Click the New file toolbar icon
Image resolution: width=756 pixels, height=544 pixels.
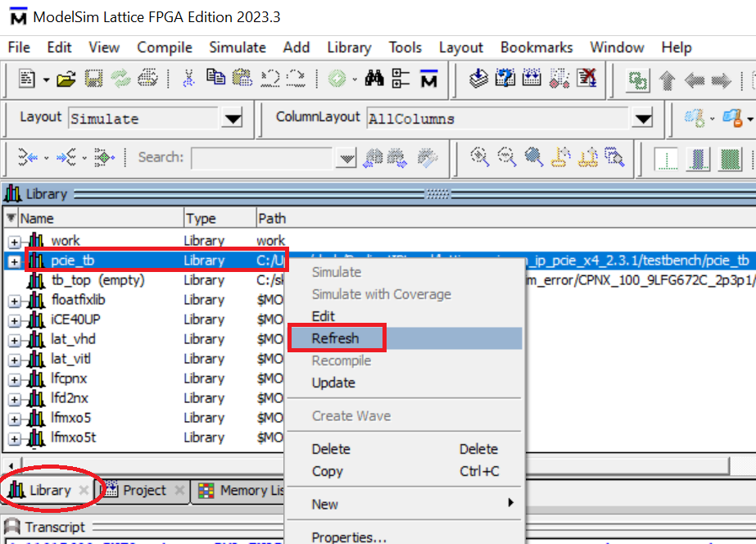27,79
